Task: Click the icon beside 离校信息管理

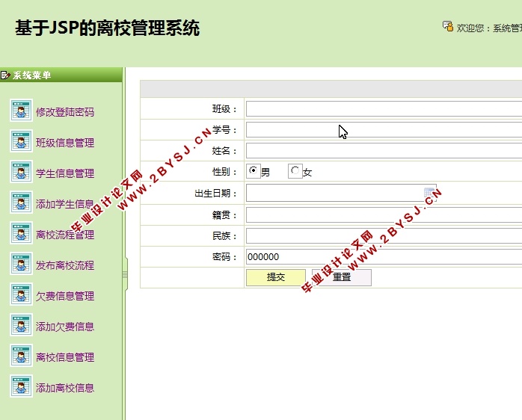Action: [21, 356]
